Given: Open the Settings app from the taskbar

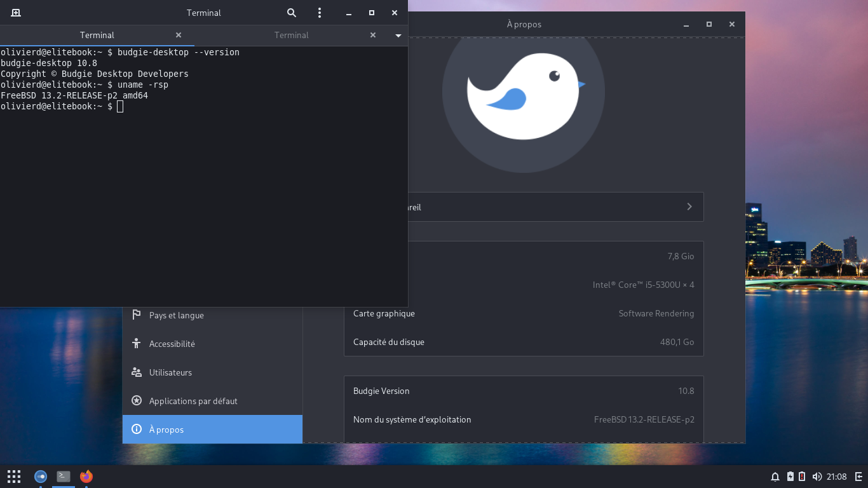Looking at the screenshot, I should point(41,476).
